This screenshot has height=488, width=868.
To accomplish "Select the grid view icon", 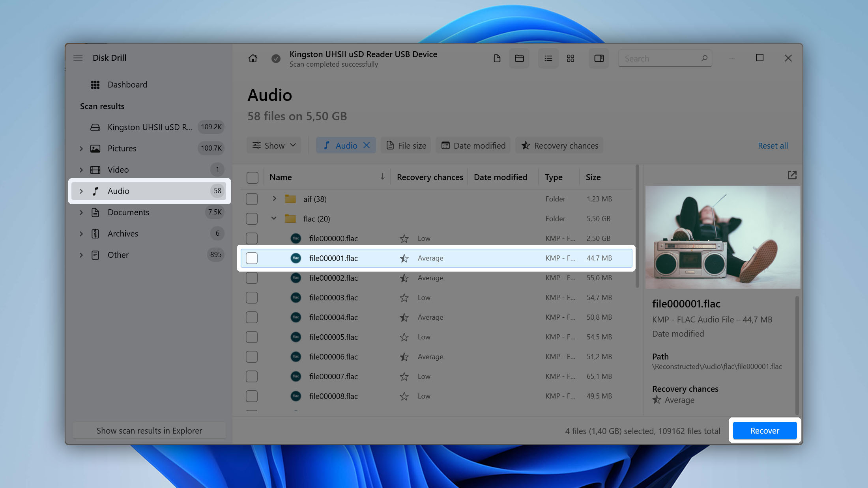I will (571, 58).
